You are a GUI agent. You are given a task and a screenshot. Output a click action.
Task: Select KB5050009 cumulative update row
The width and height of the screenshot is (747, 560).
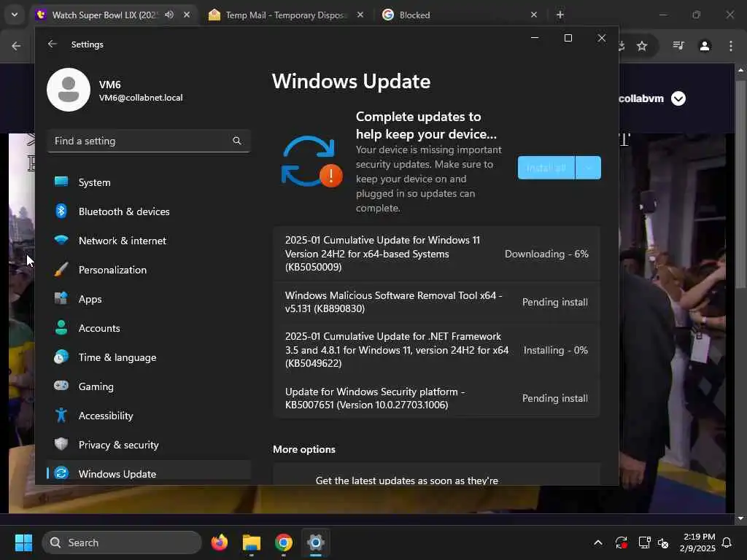[x=436, y=253]
